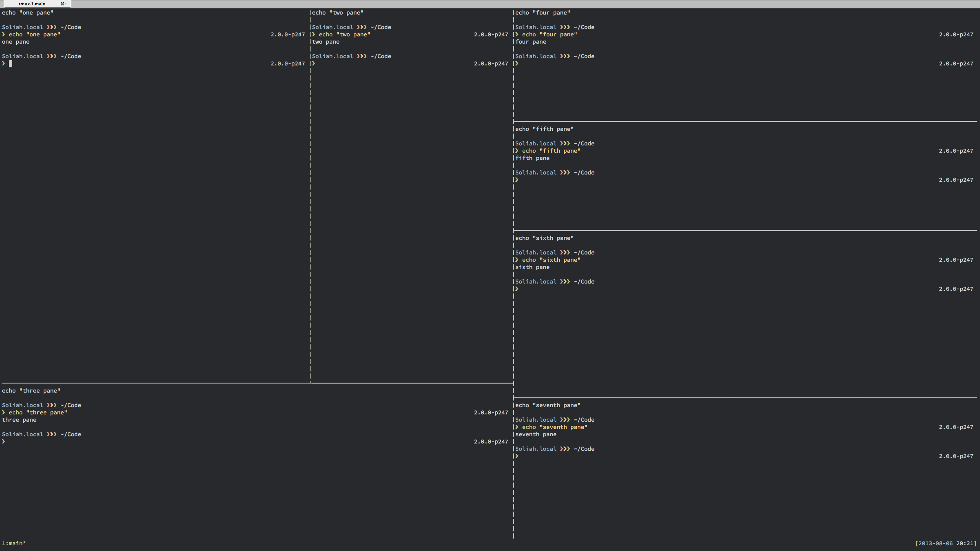Click the "seventh pane" output text
This screenshot has height=551, width=980.
(x=536, y=434)
